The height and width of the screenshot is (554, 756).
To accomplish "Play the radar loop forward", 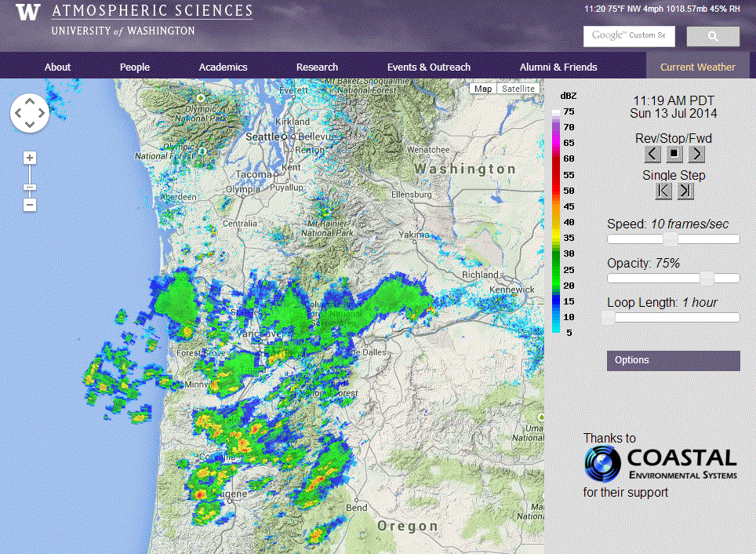I will 696,154.
